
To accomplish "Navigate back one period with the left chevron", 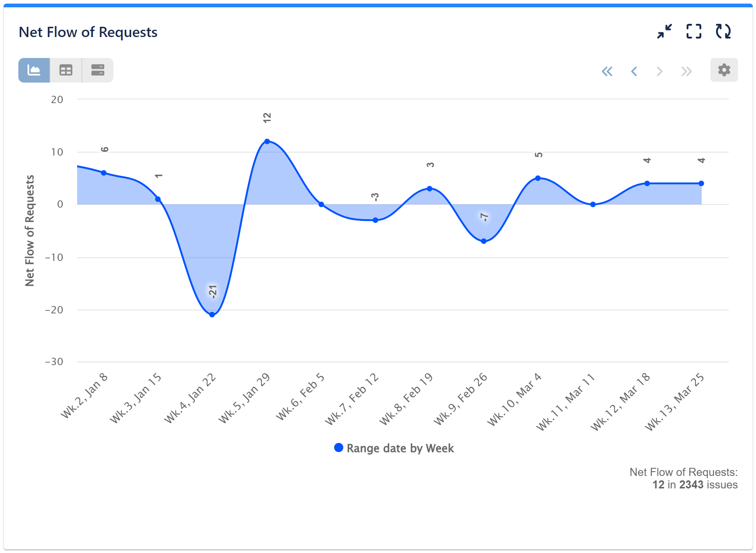I will (634, 71).
